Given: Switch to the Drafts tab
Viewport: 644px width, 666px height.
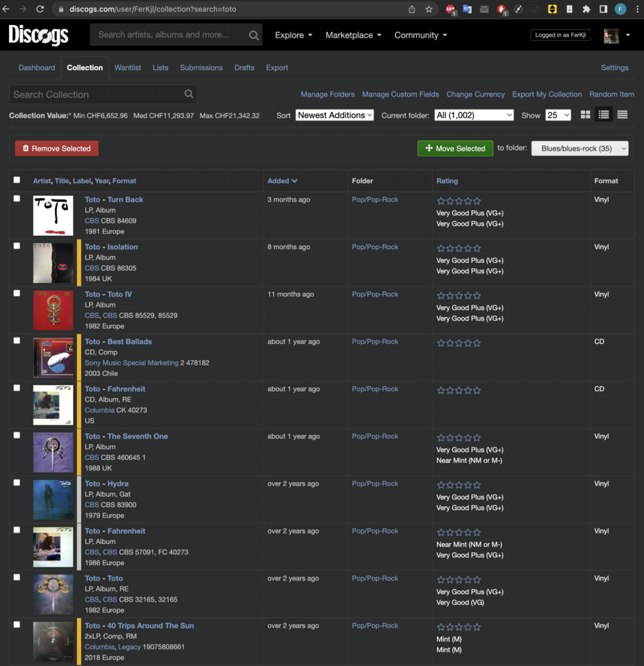Looking at the screenshot, I should [x=244, y=67].
